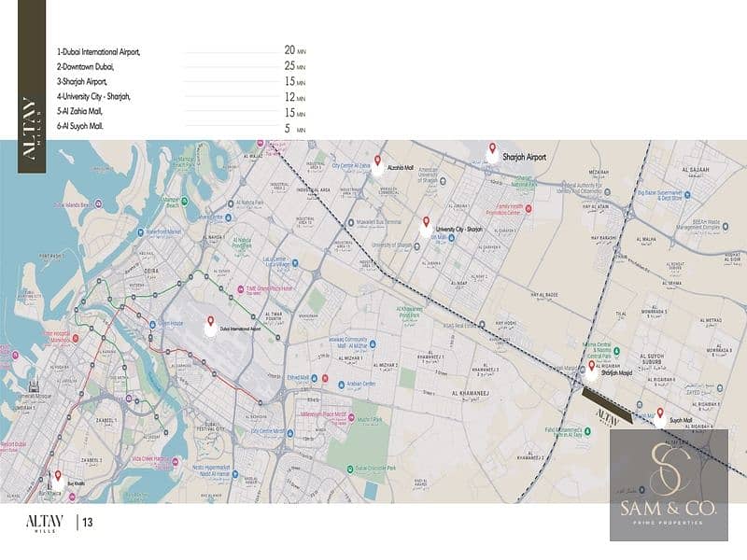Click the Altay Hills vertical logo banner

(x=32, y=86)
